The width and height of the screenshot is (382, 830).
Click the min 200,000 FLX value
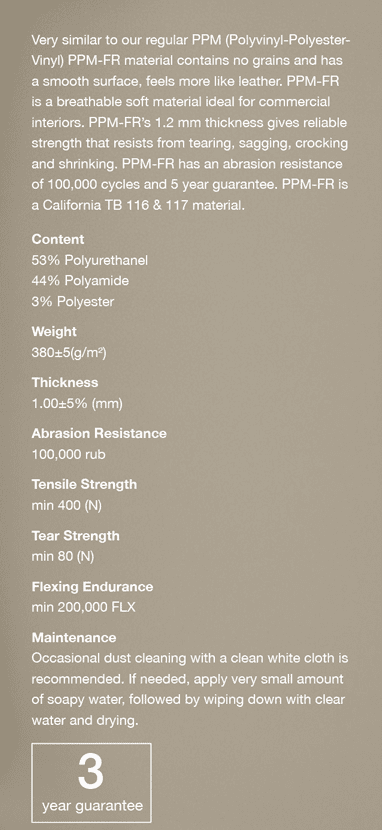pos(84,607)
